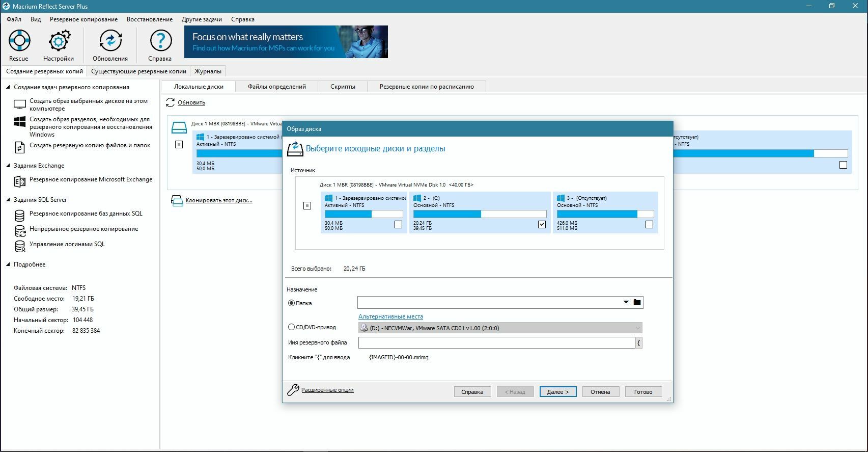868x452 pixels.
Task: Check for updates via Обновления icon
Action: coord(110,41)
